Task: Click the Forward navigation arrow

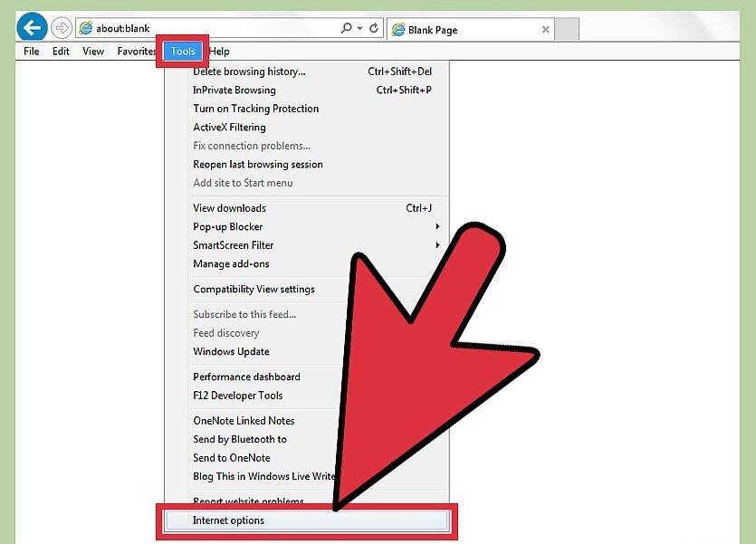Action: tap(62, 28)
